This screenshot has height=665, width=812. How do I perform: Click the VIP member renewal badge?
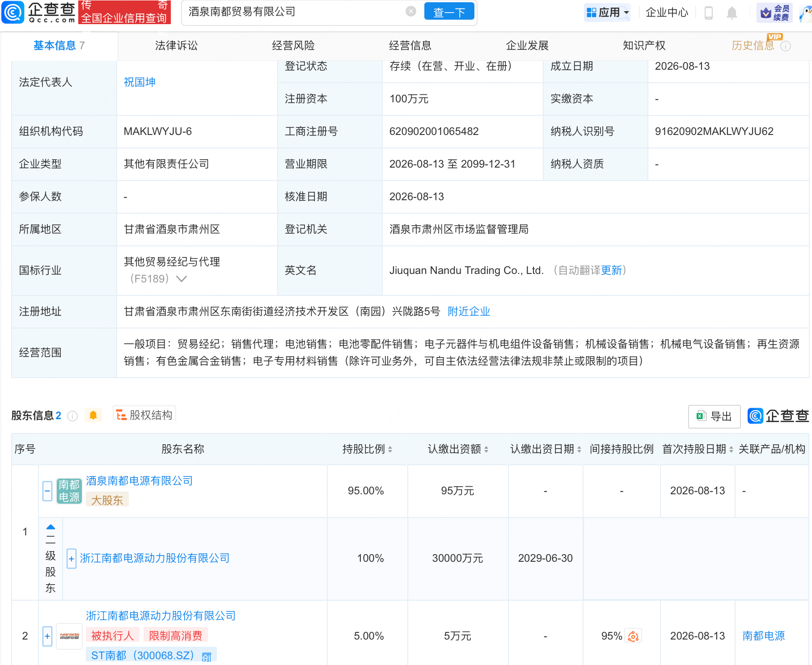[x=775, y=13]
